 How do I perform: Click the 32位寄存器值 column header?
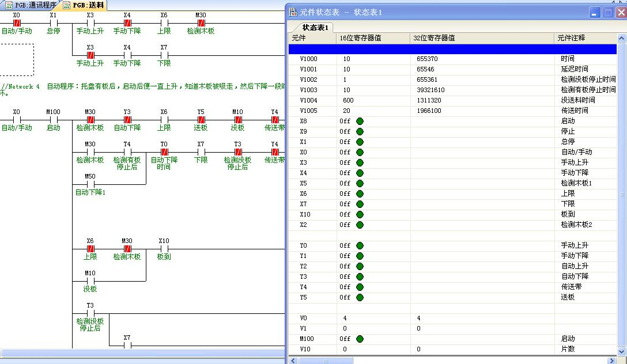click(x=434, y=38)
